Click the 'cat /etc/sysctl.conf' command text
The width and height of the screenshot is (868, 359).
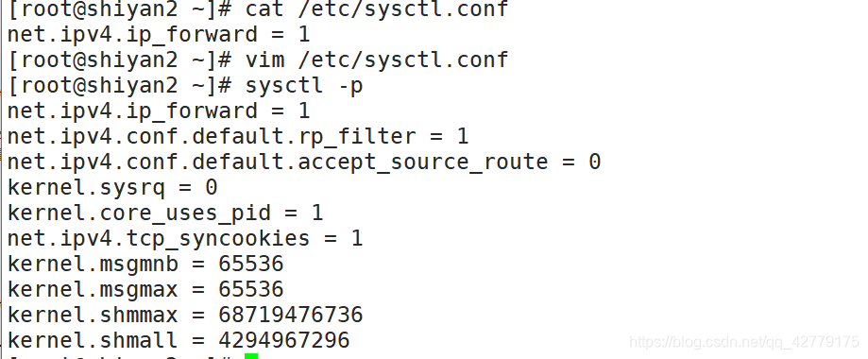[377, 9]
